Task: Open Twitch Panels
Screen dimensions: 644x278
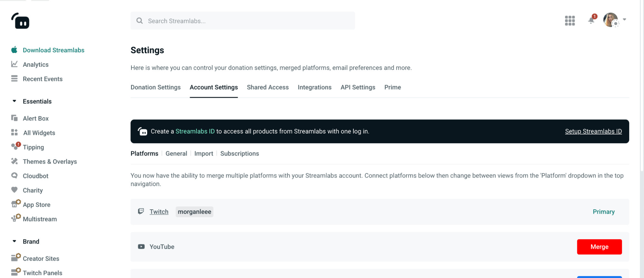Action: pos(42,273)
